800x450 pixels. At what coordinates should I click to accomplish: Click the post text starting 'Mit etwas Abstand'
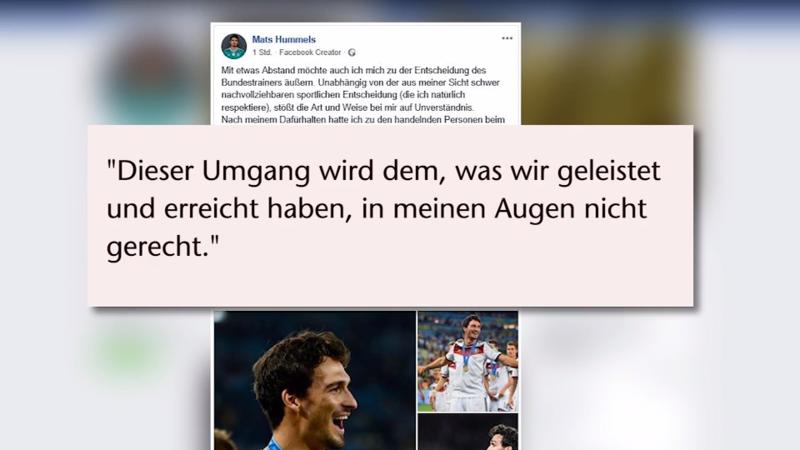click(x=363, y=95)
